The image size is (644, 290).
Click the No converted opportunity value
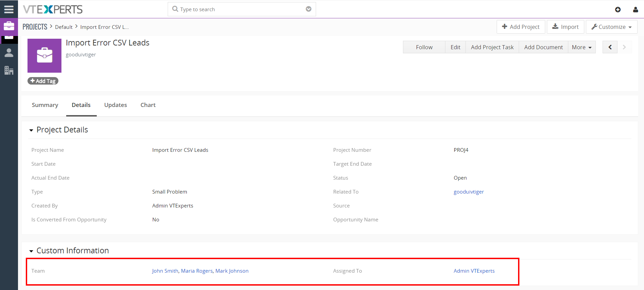(x=155, y=220)
